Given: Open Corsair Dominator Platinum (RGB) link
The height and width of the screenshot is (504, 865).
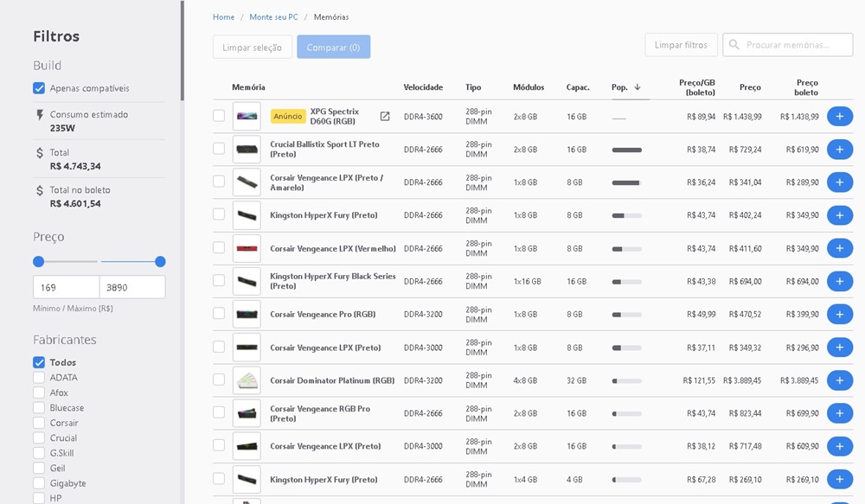Looking at the screenshot, I should coord(332,380).
